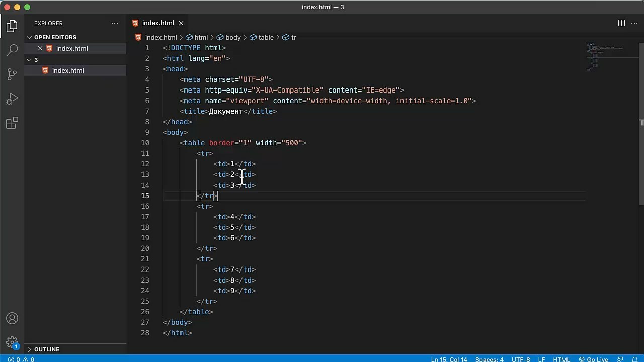Select language mode HTML

click(x=561, y=359)
